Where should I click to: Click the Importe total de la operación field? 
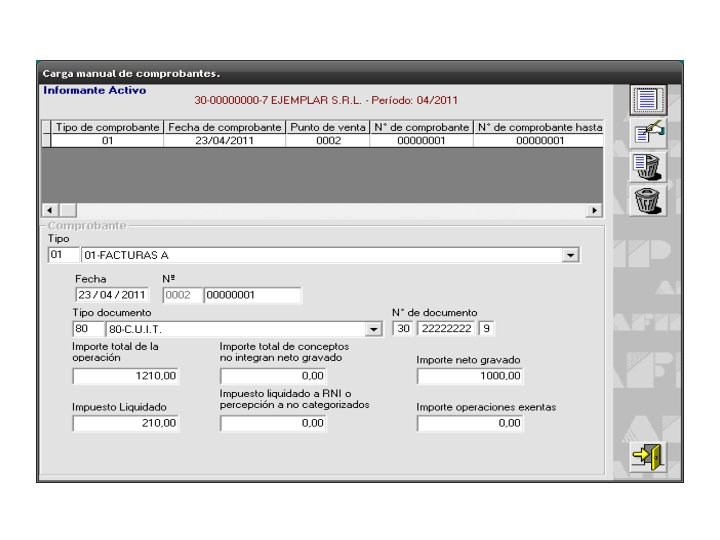(125, 376)
